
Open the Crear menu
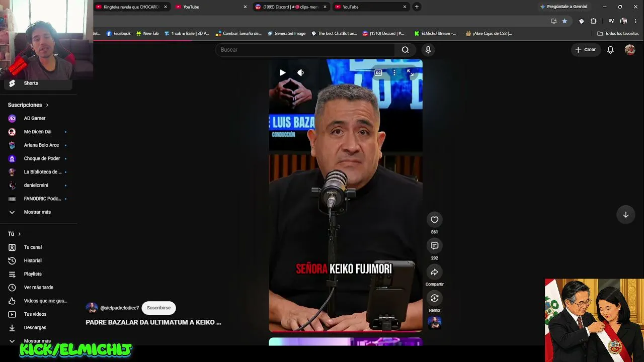click(x=586, y=50)
